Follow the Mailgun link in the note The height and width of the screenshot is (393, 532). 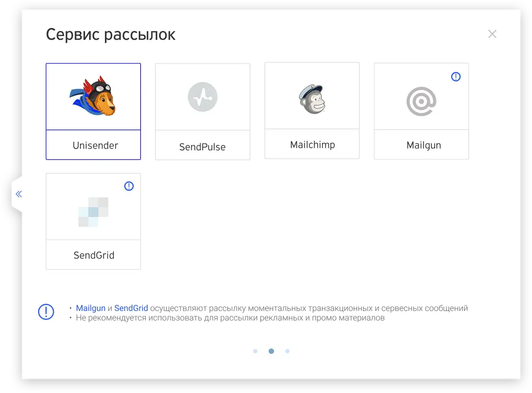coord(91,308)
